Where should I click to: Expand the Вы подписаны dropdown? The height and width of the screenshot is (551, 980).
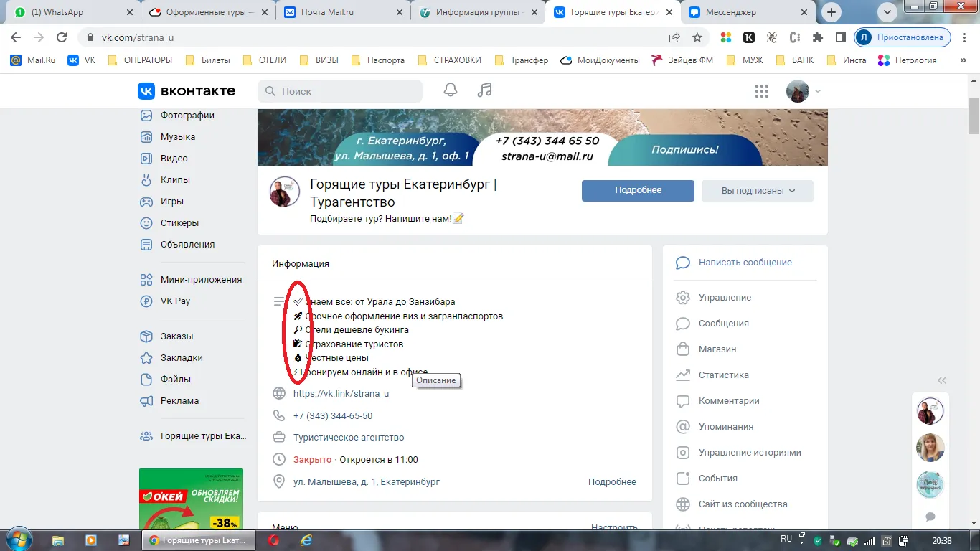(758, 191)
